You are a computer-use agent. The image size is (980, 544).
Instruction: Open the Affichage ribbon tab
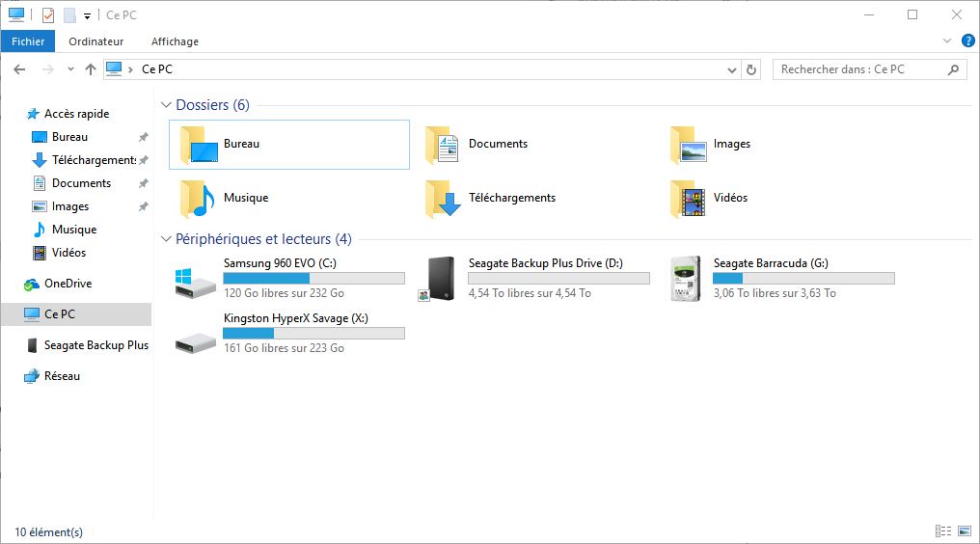point(175,41)
